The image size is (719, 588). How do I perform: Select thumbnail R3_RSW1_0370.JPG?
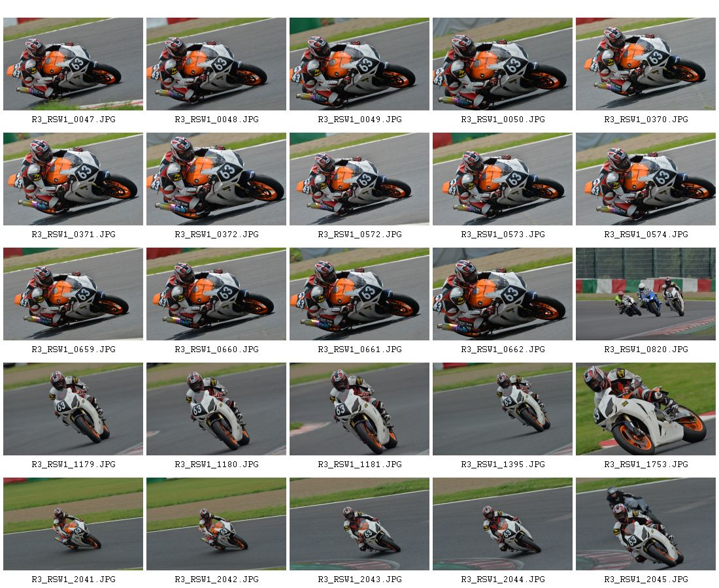coord(645,64)
